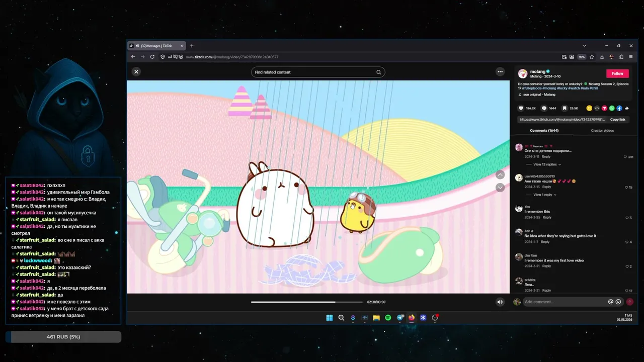Open Windows taskbar search
The height and width of the screenshot is (362, 644).
341,318
